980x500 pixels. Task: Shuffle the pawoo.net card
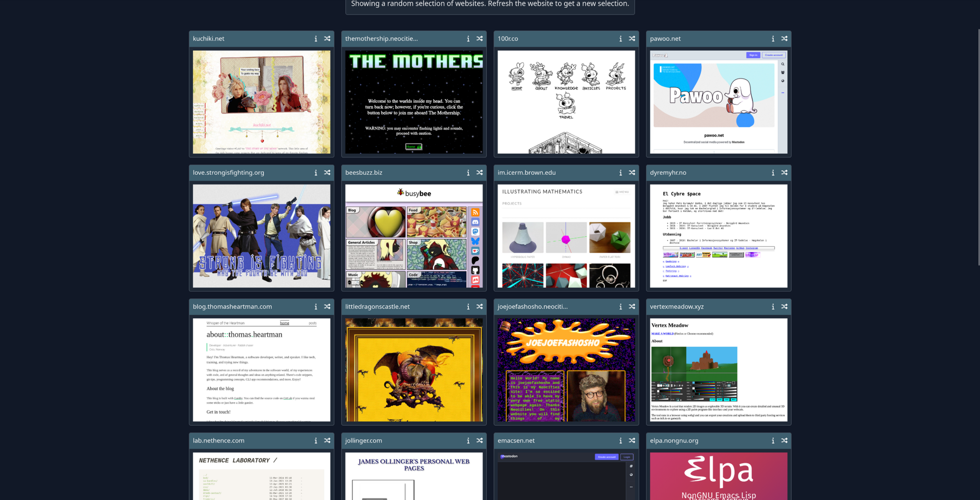[784, 39]
